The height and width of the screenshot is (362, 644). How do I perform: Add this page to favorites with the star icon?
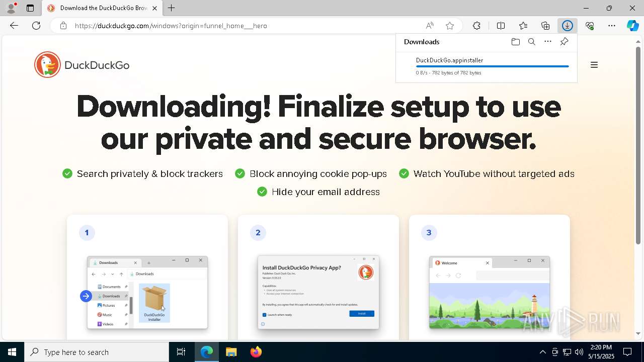tap(450, 26)
